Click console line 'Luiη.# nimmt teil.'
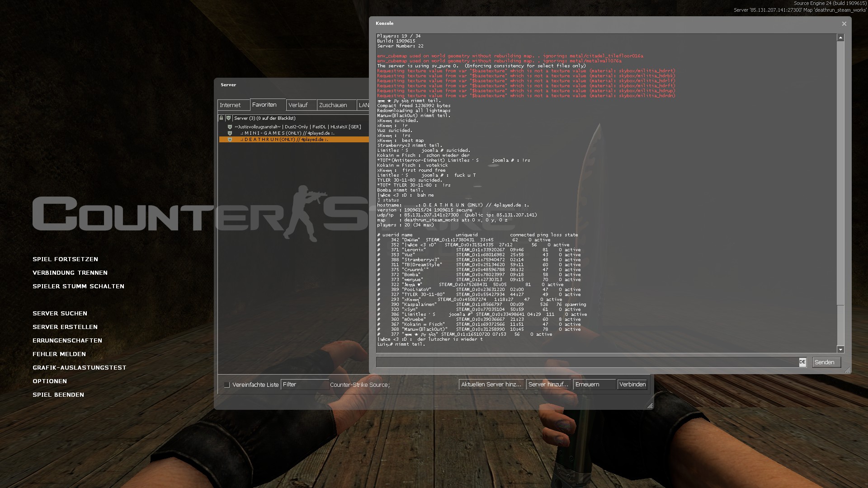The width and height of the screenshot is (868, 488). tap(401, 344)
